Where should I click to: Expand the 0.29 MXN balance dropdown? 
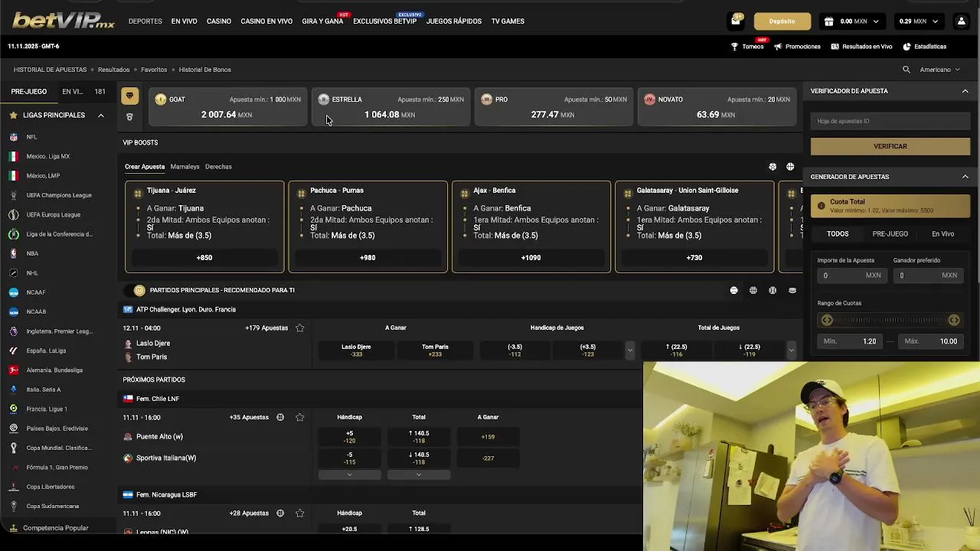936,21
